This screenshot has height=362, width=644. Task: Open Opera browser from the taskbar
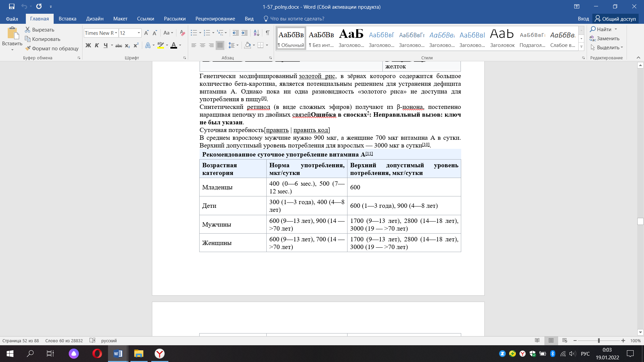click(97, 354)
